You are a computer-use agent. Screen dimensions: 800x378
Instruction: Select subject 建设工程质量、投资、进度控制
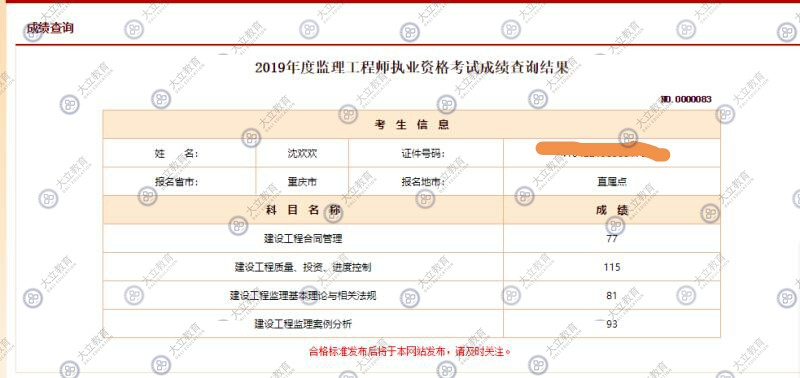303,267
